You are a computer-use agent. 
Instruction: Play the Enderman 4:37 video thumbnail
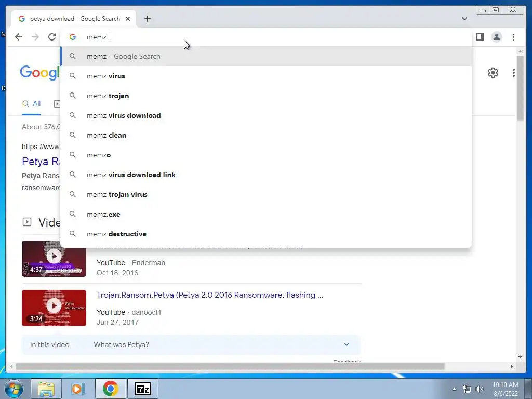point(54,259)
